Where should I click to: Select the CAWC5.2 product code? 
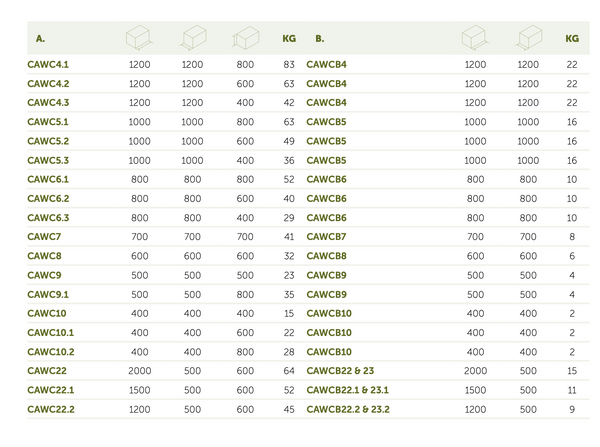(x=48, y=141)
